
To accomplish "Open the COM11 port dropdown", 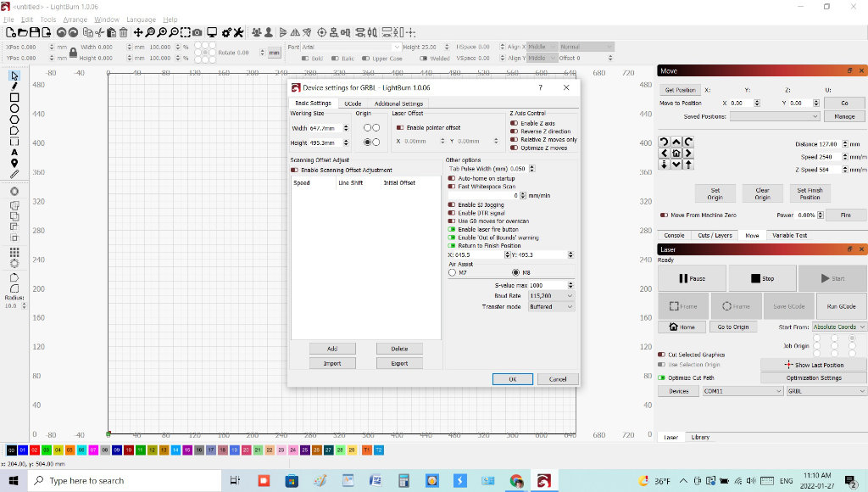I will [743, 391].
